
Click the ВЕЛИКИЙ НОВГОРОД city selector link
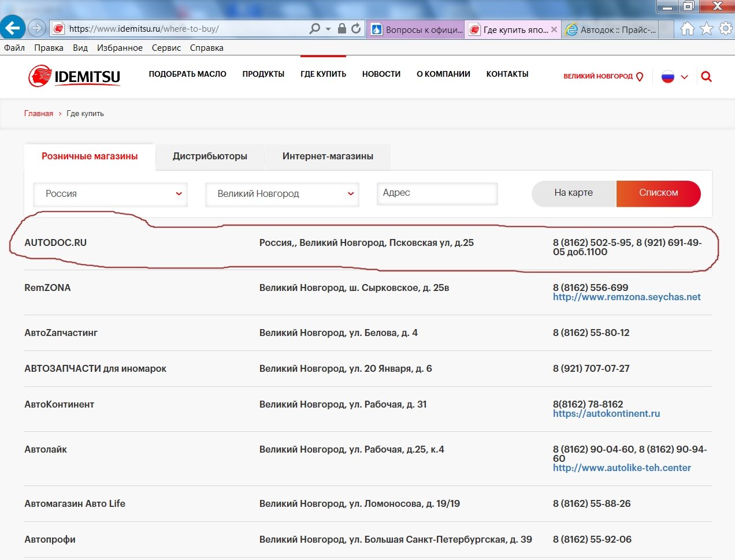[598, 76]
